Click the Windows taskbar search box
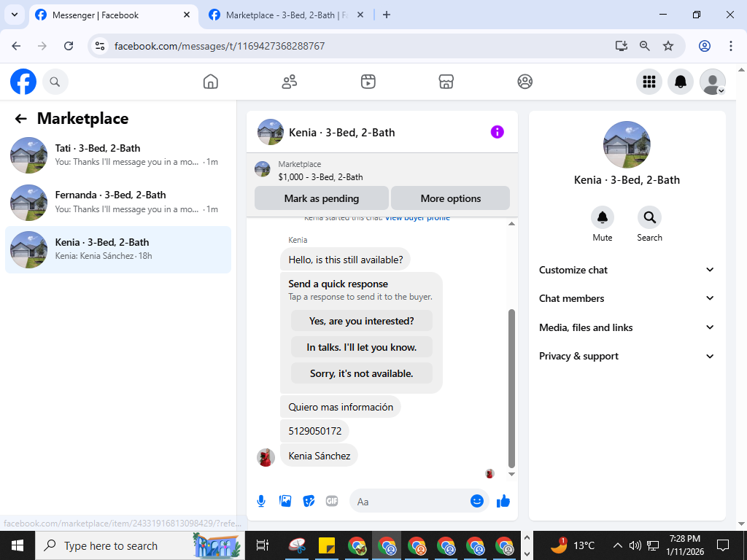 pos(139,545)
